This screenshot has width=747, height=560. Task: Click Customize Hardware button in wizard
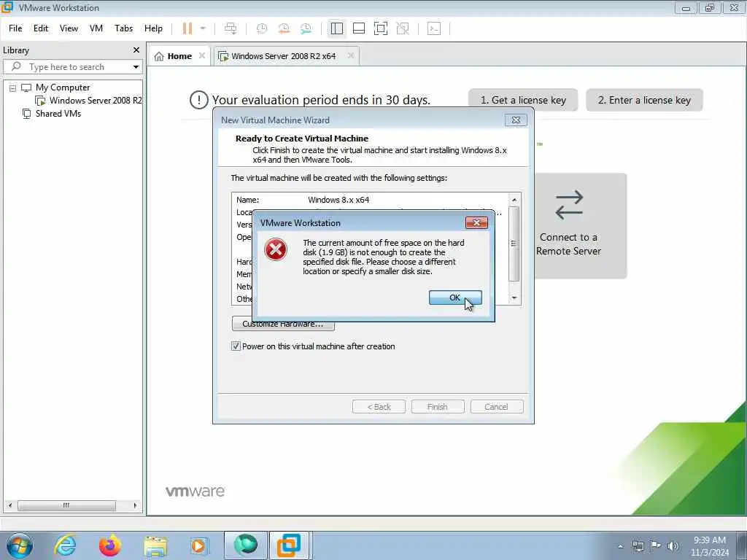click(283, 324)
